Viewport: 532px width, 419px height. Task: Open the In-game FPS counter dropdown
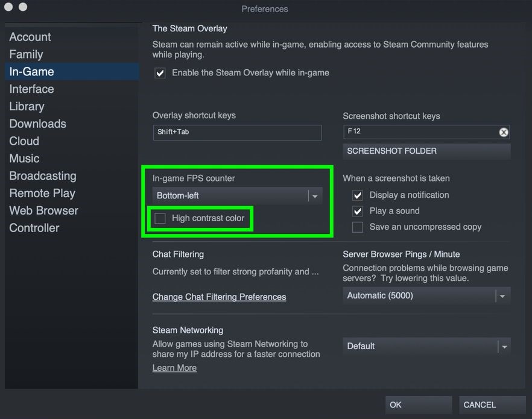pyautogui.click(x=237, y=196)
